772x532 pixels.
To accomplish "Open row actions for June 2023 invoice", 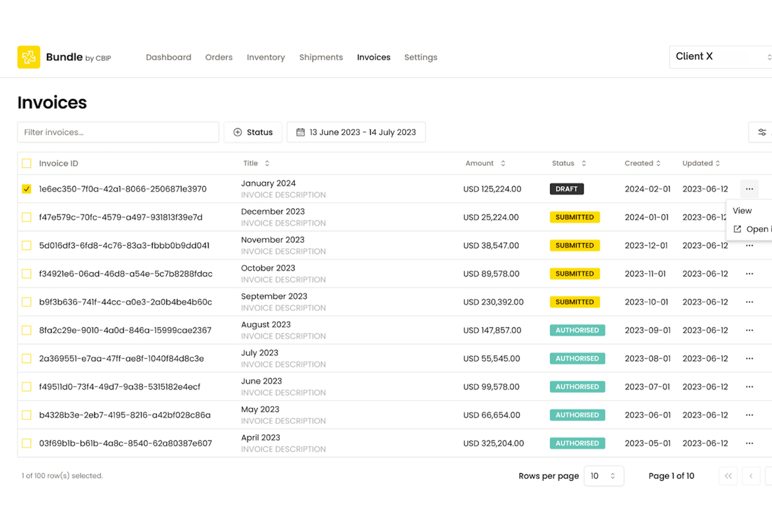I will point(749,387).
